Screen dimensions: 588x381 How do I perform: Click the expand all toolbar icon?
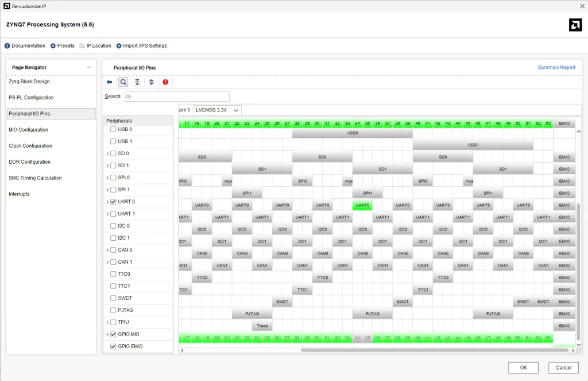tap(151, 82)
